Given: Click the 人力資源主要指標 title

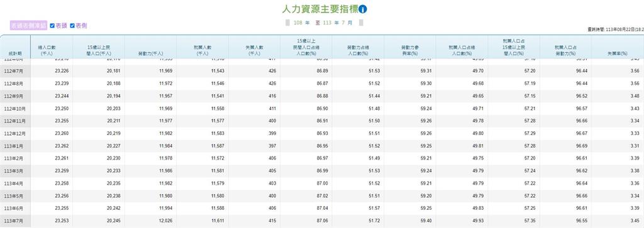Looking at the screenshot, I should pos(320,9).
